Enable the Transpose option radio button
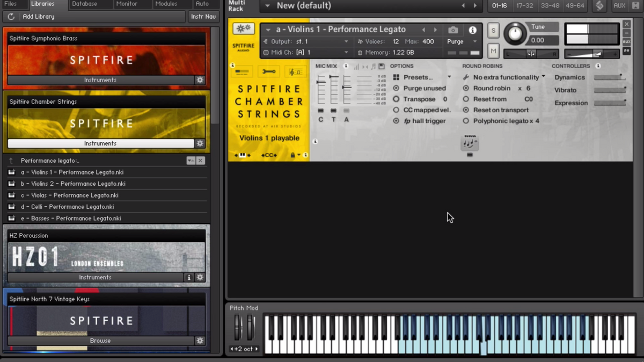Viewport: 644px width, 362px height. (396, 99)
